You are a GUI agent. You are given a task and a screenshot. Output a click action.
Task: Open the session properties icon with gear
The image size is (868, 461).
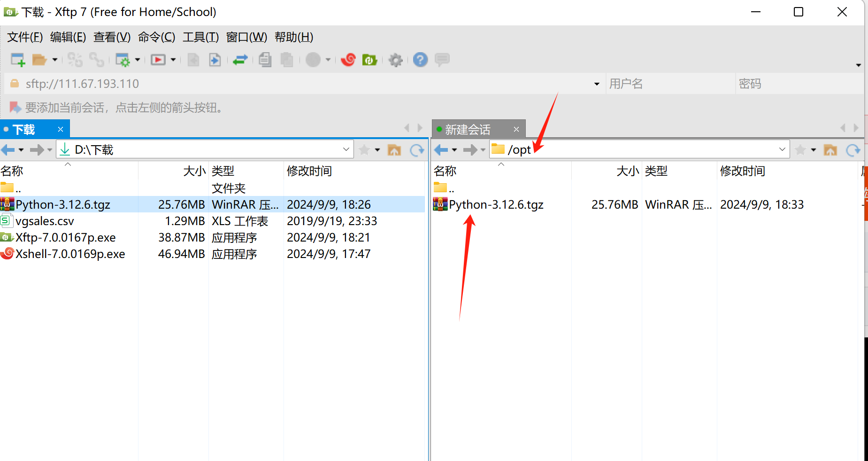[x=123, y=60]
